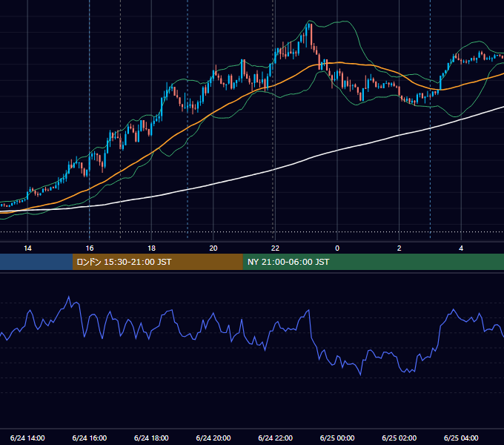The height and width of the screenshot is (445, 504).
Task: Click the blue session bar before London
Action: (x=36, y=262)
